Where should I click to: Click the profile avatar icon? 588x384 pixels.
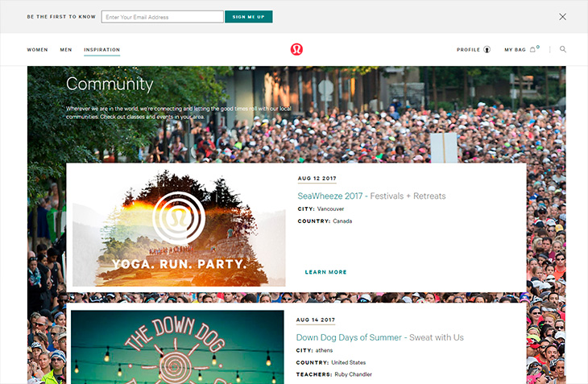click(487, 49)
